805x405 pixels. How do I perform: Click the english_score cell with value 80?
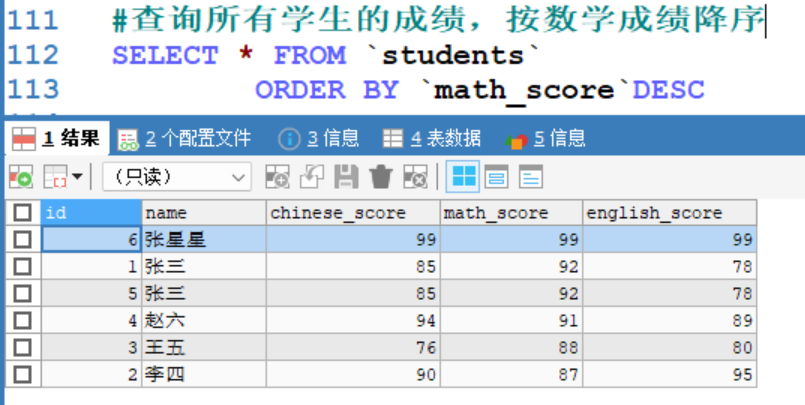tap(669, 348)
